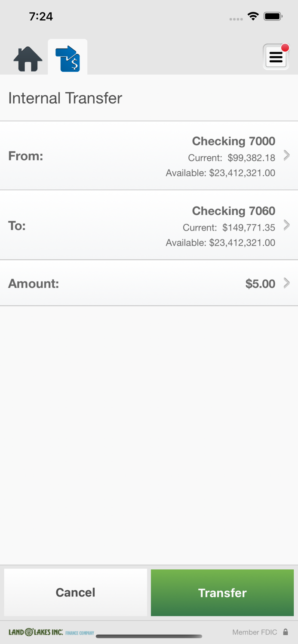This screenshot has width=298, height=644.
Task: Tap the Wi-Fi icon in the status bar
Action: pos(253,15)
